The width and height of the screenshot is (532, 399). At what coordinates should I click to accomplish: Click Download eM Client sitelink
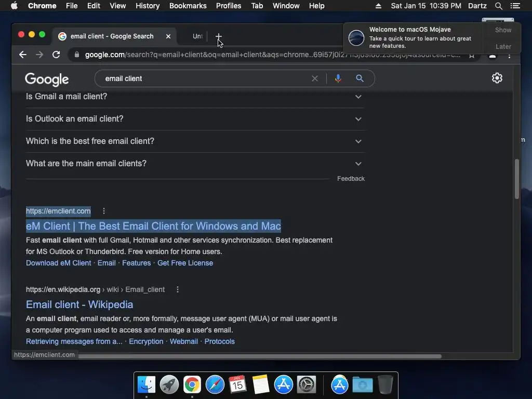(x=58, y=263)
